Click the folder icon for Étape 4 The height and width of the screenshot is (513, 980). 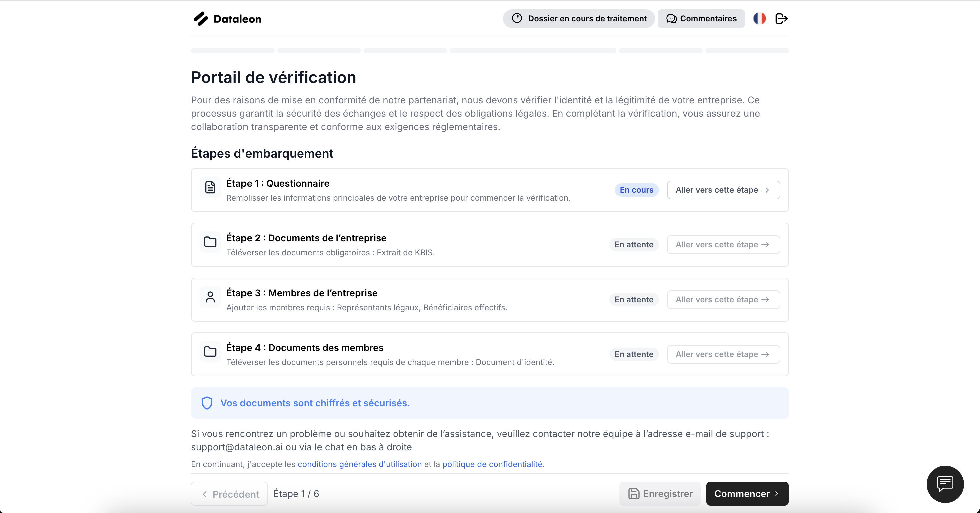pos(210,351)
